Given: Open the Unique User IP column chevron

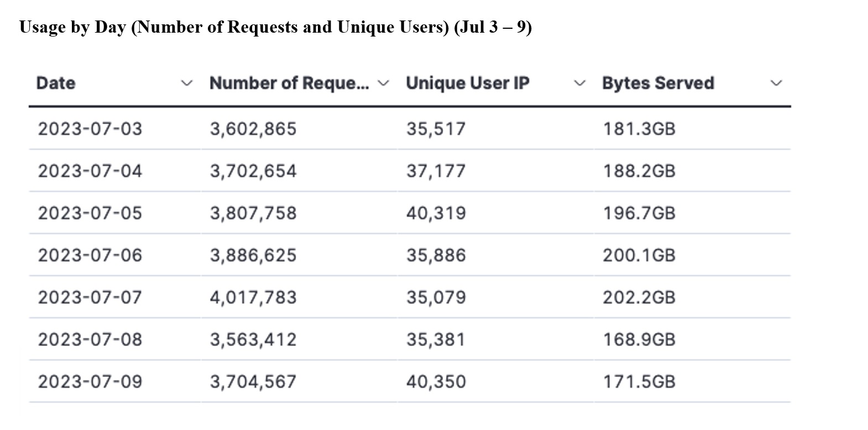Looking at the screenshot, I should tap(579, 84).
